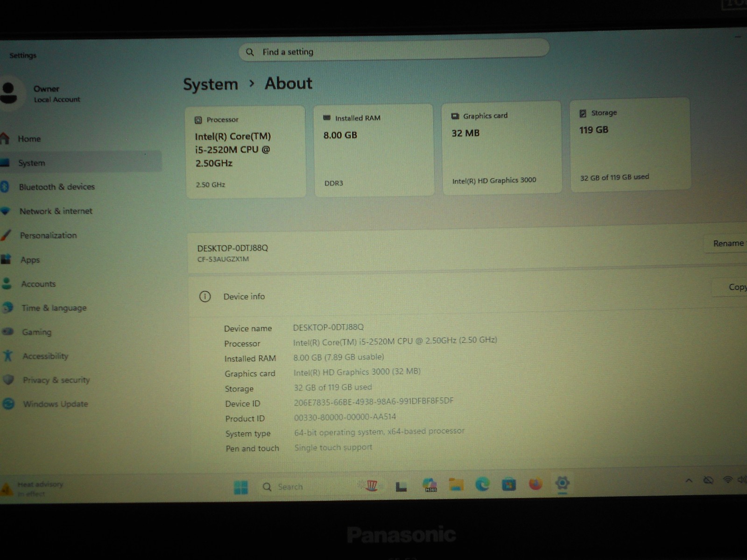Click the Wi-Fi icon in system tray
Viewport: 747px width, 560px height.
[x=727, y=480]
